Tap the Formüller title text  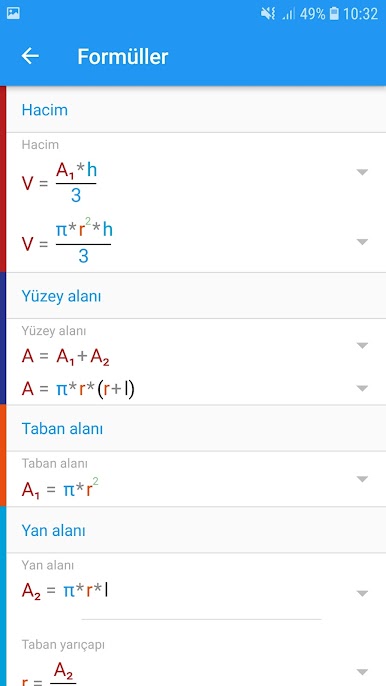point(123,56)
